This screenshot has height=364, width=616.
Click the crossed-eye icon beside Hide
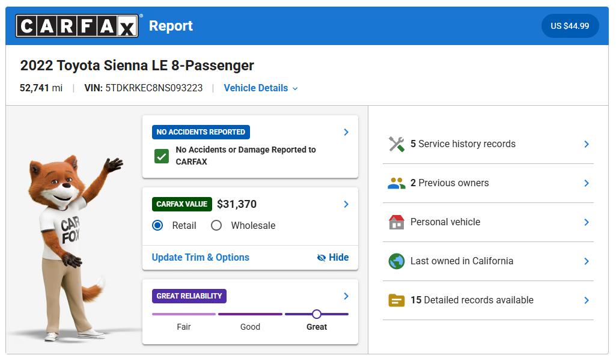point(322,258)
